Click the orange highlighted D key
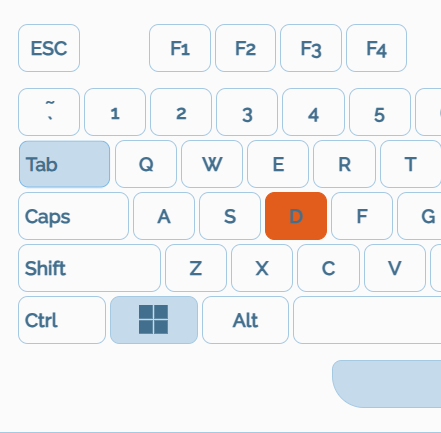 coord(296,216)
